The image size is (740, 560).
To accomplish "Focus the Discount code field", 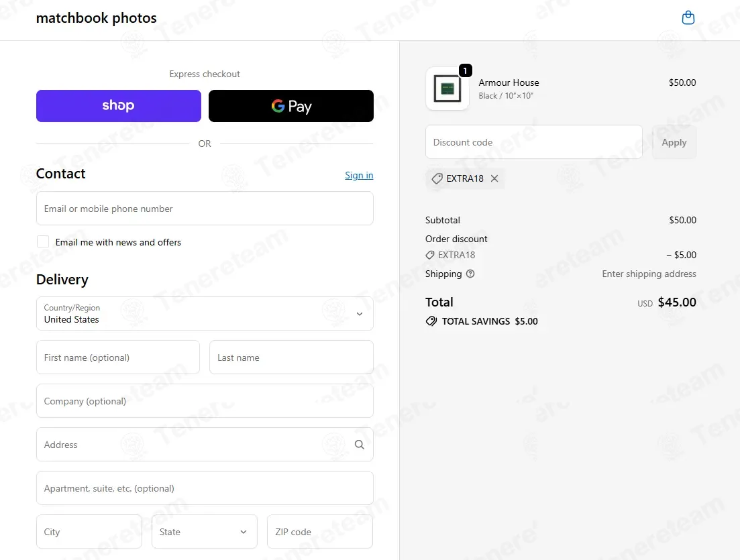I will click(534, 142).
